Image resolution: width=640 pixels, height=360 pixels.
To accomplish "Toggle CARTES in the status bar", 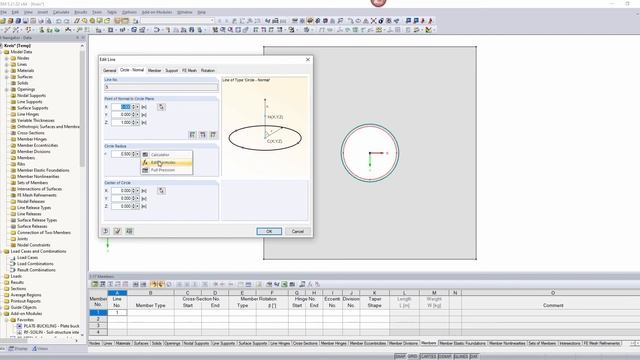I will coord(428,356).
